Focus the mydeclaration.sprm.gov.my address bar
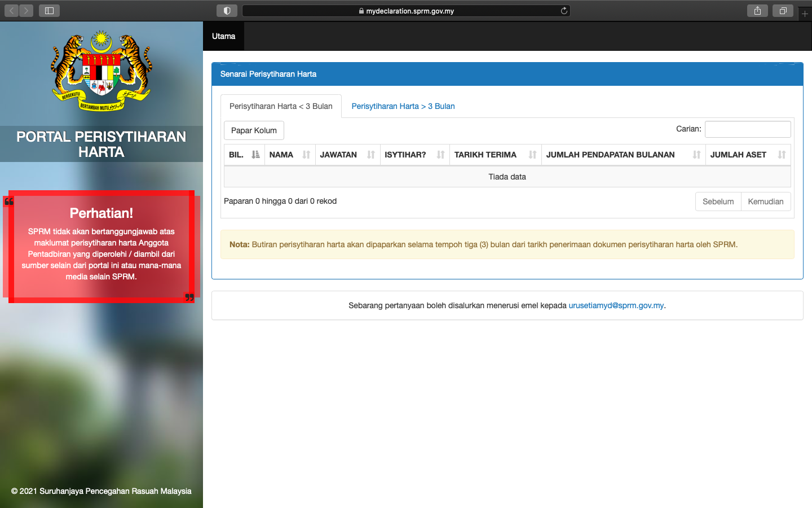The image size is (812, 508). (x=406, y=11)
